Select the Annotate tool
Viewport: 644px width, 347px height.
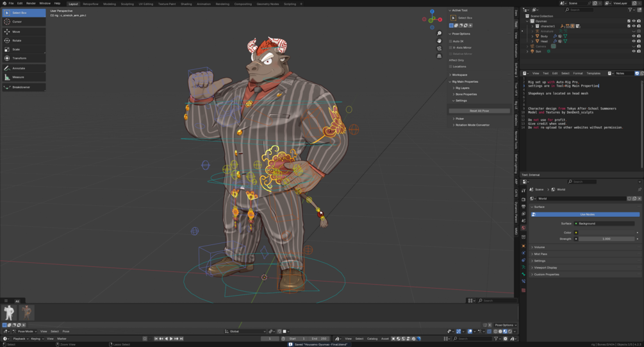(24, 68)
